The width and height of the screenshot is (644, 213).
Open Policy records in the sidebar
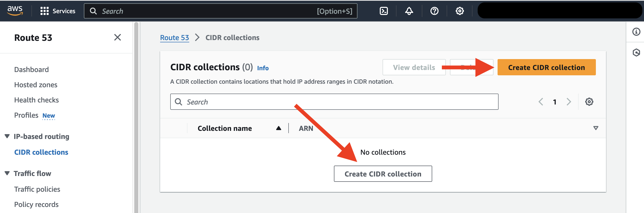36,204
